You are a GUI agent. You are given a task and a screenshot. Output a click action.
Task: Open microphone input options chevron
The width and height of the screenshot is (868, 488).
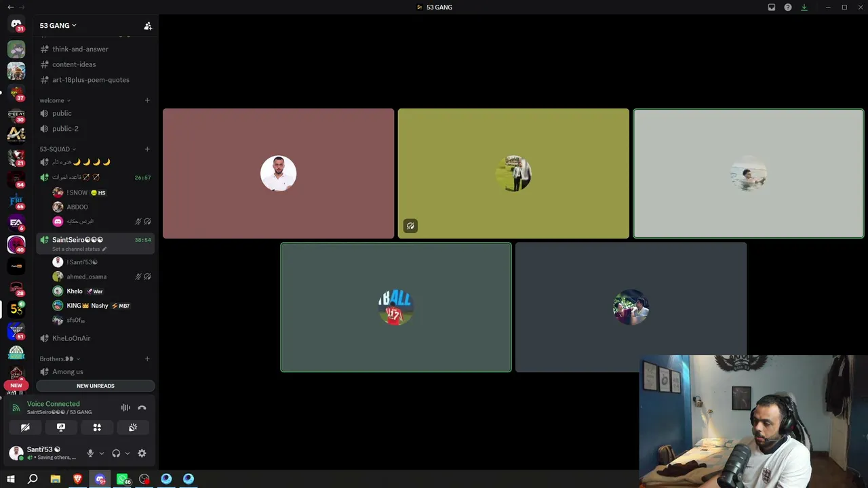coord(102,453)
